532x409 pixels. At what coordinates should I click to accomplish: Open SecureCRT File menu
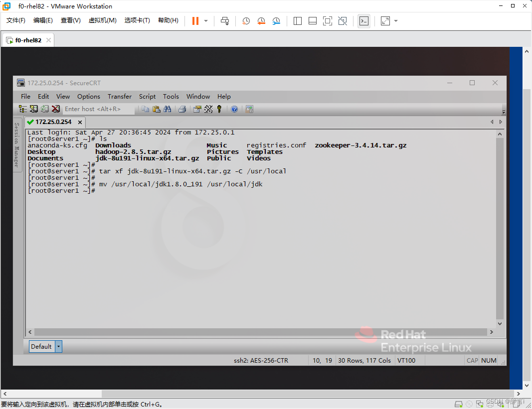tap(25, 97)
